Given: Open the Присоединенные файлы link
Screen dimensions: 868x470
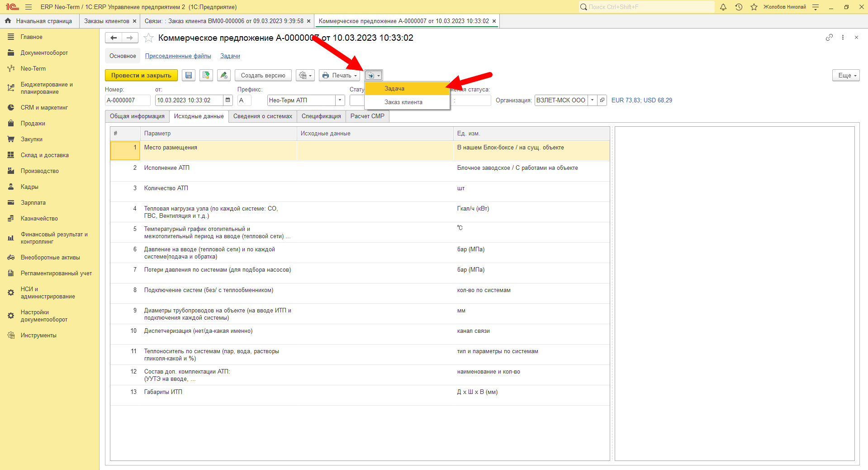Looking at the screenshot, I should [178, 56].
